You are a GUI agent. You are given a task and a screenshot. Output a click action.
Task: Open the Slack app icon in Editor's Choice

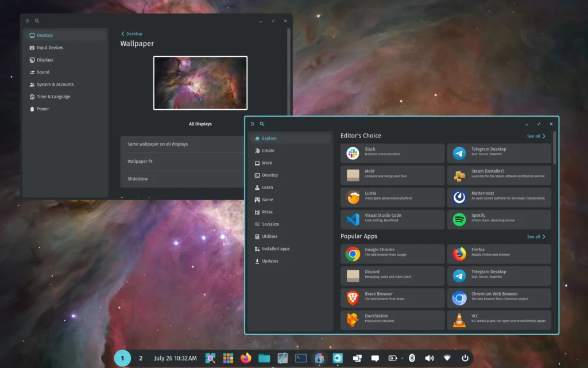coord(353,154)
